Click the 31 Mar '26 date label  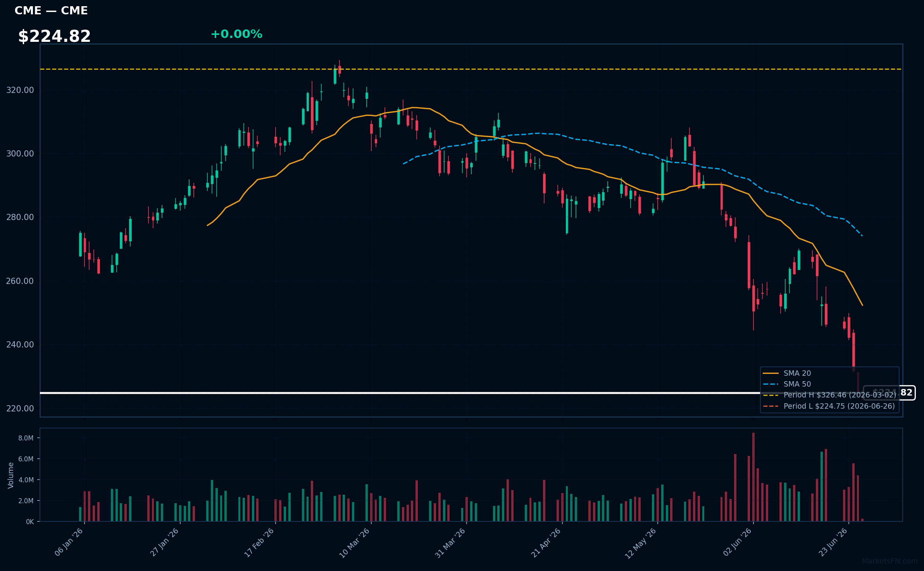click(450, 542)
